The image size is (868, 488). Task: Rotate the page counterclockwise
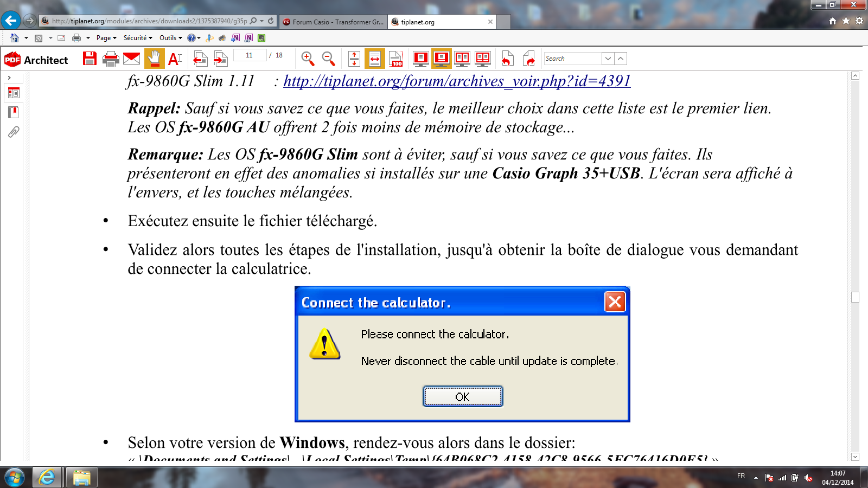coord(507,59)
